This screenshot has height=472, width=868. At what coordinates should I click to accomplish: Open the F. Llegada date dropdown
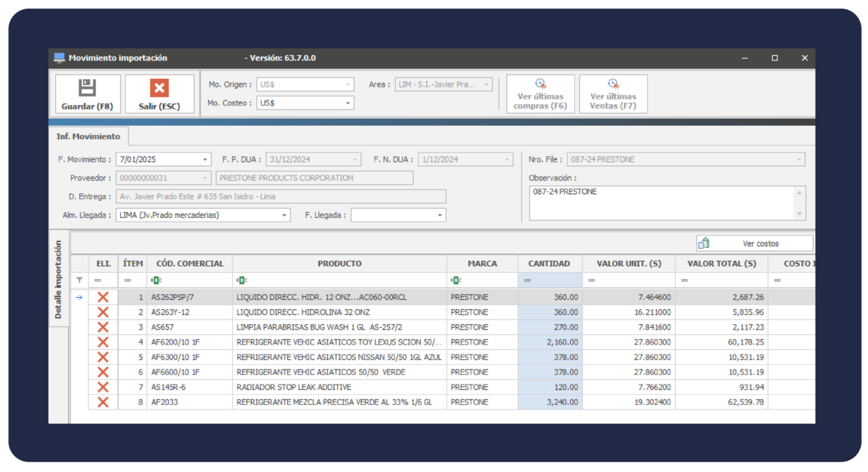pos(440,216)
